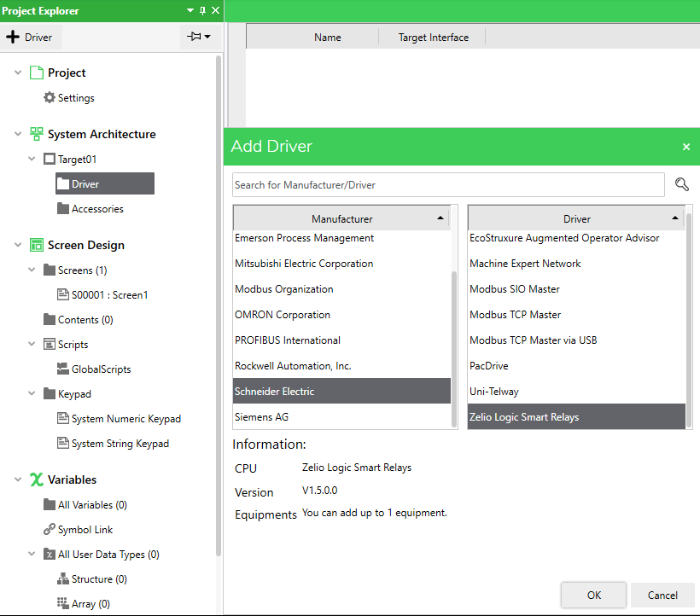
Task: Click the Scripts icon in tree
Action: 50,344
